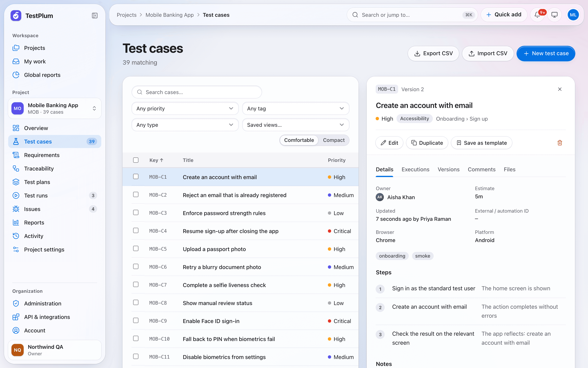Delete test case with the trash icon

click(x=560, y=143)
